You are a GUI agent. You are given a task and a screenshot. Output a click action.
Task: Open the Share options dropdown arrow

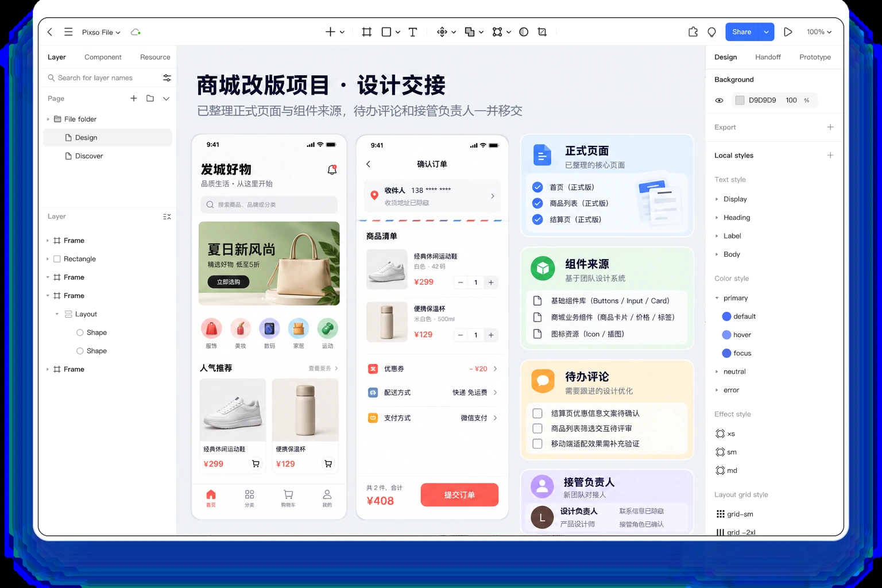point(766,32)
